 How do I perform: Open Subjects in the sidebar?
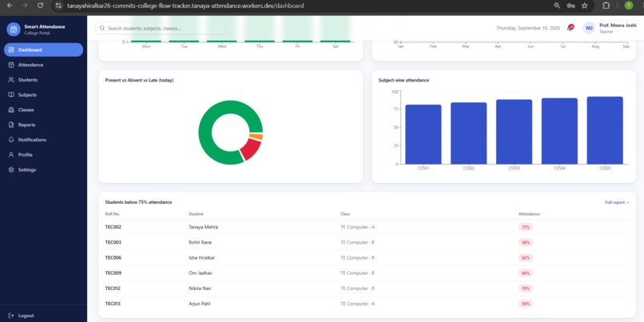click(x=43, y=95)
